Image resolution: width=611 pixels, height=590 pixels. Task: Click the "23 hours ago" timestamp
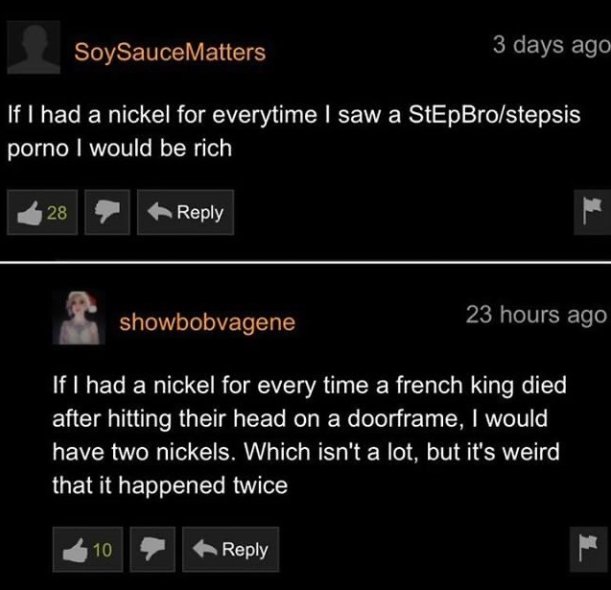[536, 314]
